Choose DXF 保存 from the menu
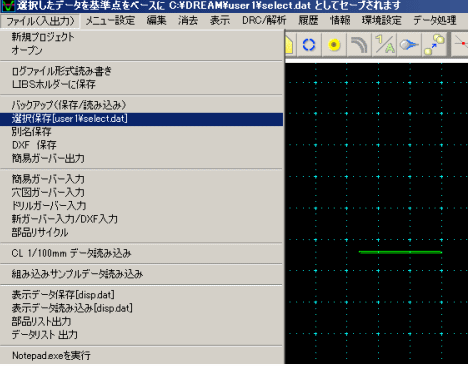Screen dimensions: 469x366 (141, 145)
